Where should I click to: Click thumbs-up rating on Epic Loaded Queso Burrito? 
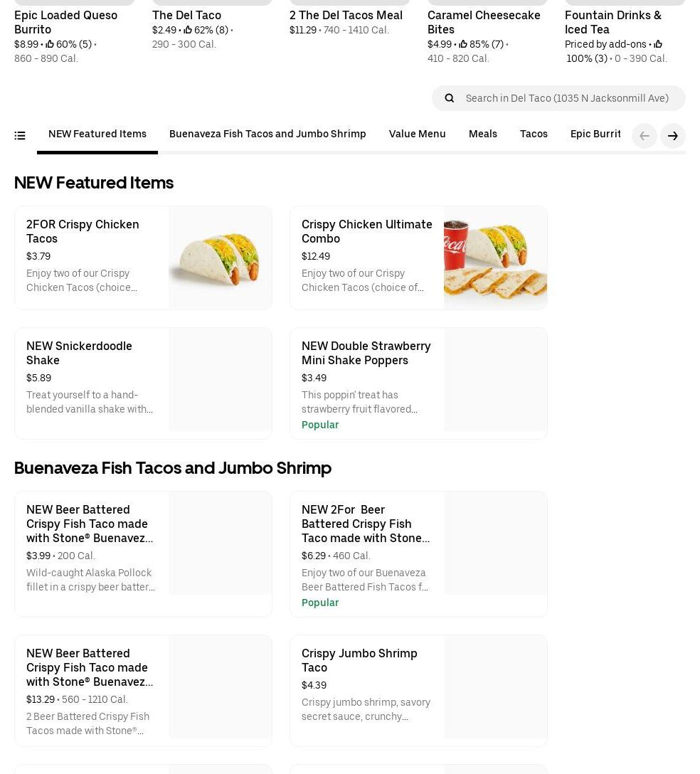[x=50, y=44]
